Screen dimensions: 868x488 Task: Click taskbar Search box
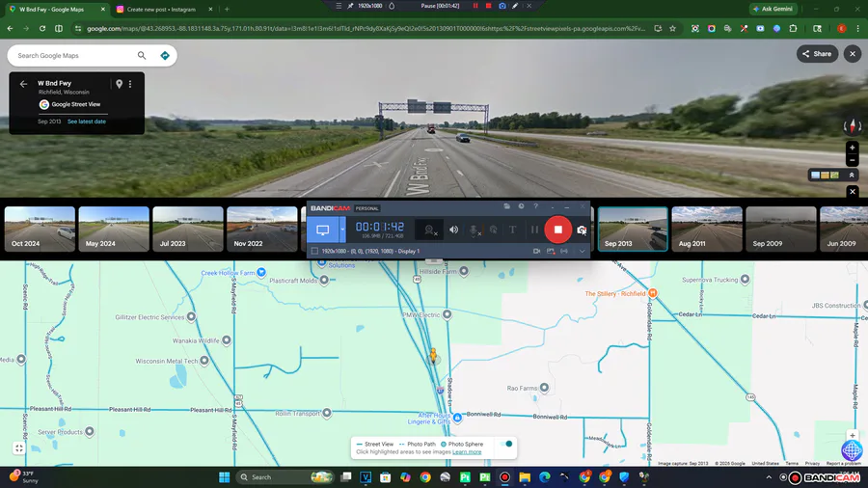(x=285, y=477)
